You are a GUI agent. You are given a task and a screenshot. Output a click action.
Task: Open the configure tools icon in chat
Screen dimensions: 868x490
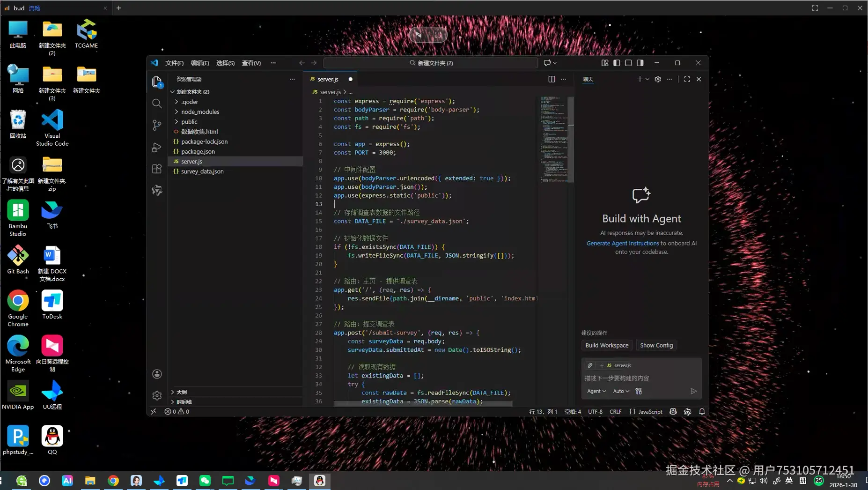point(639,391)
